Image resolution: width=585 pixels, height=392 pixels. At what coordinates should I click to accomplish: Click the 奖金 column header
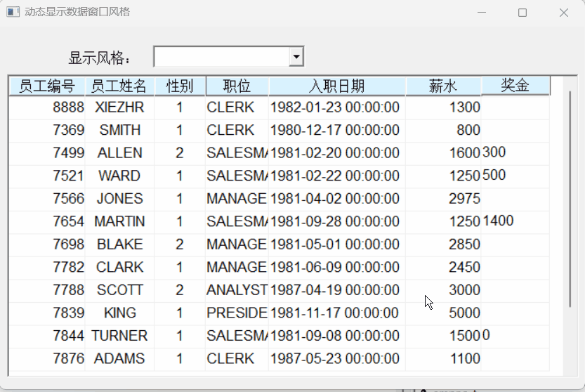coord(515,85)
